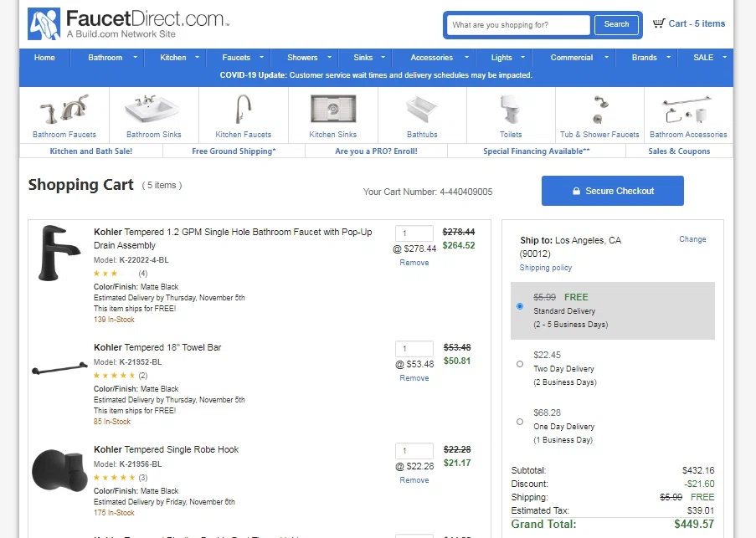Screen dimensions: 756x538
Task: Remove the Kohler bathroom faucet from cart
Action: pos(414,263)
